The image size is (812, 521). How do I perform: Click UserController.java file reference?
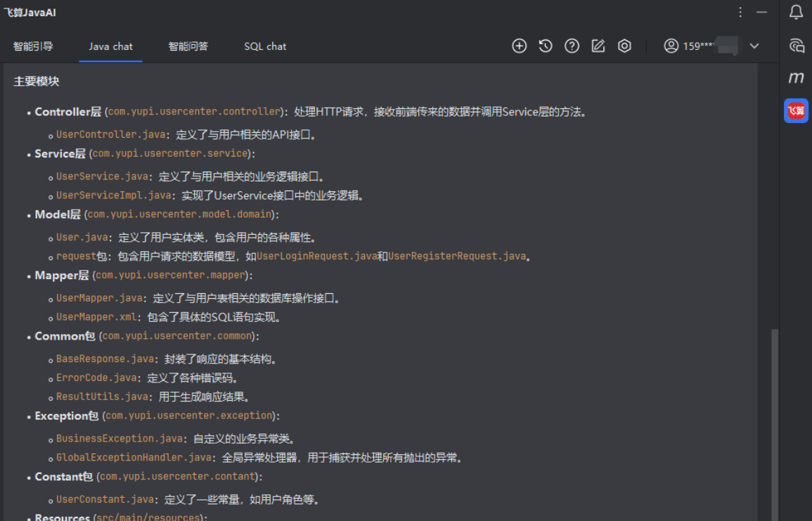(x=111, y=135)
